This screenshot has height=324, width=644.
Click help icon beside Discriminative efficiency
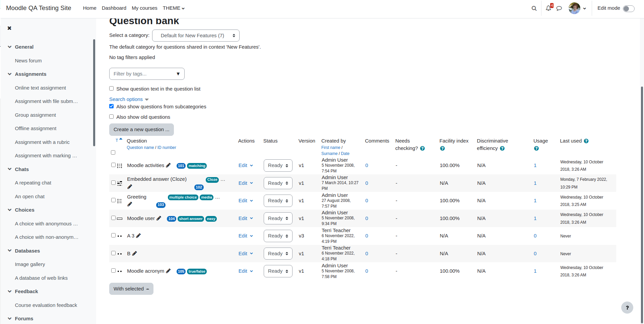[x=502, y=149]
